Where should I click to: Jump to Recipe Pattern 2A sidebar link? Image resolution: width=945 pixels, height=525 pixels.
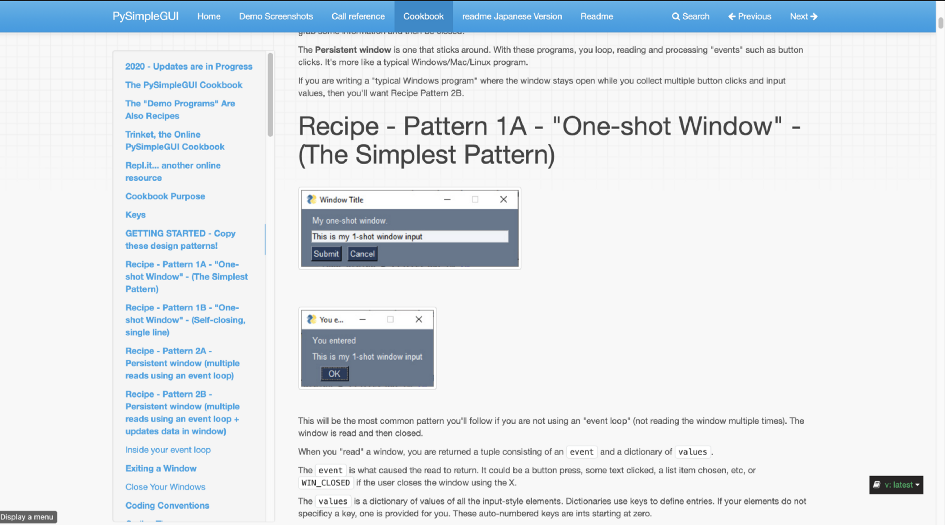pyautogui.click(x=183, y=363)
